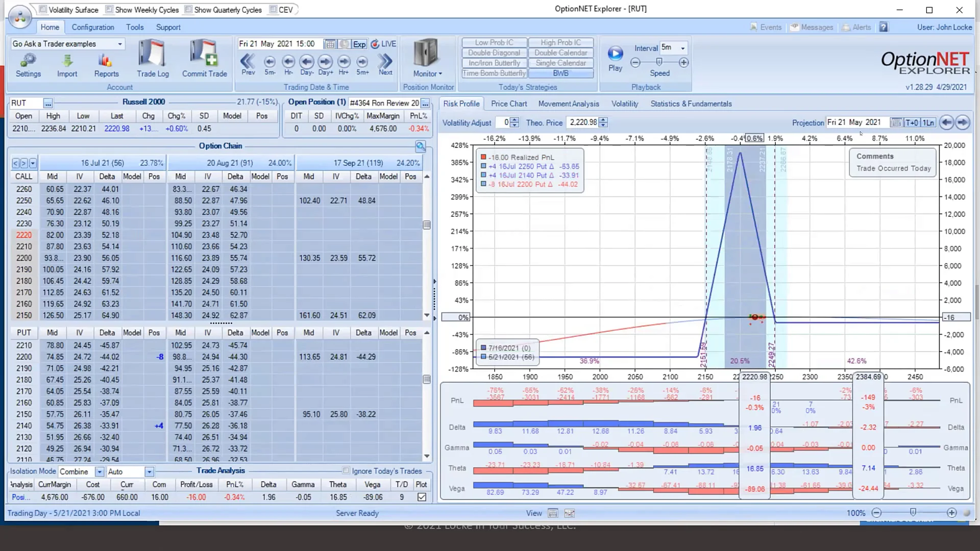Check Ignore Today's Trades
Screen dimensions: 980x551
pos(346,471)
